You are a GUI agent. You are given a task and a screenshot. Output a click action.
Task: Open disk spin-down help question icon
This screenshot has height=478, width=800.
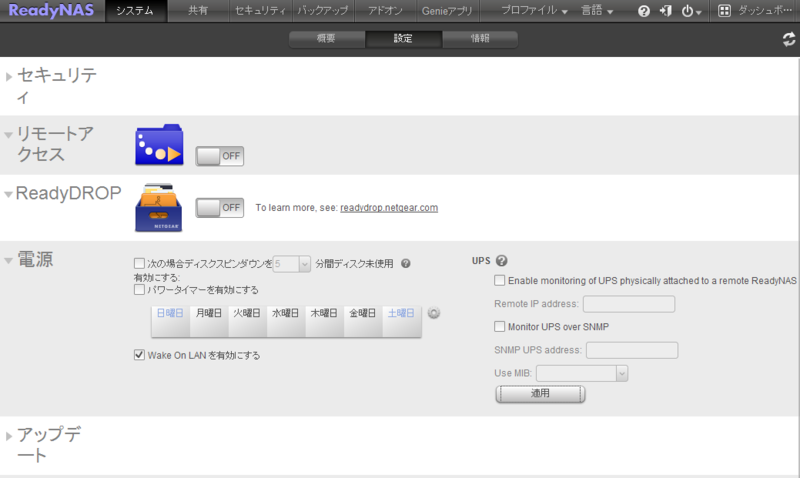click(406, 264)
